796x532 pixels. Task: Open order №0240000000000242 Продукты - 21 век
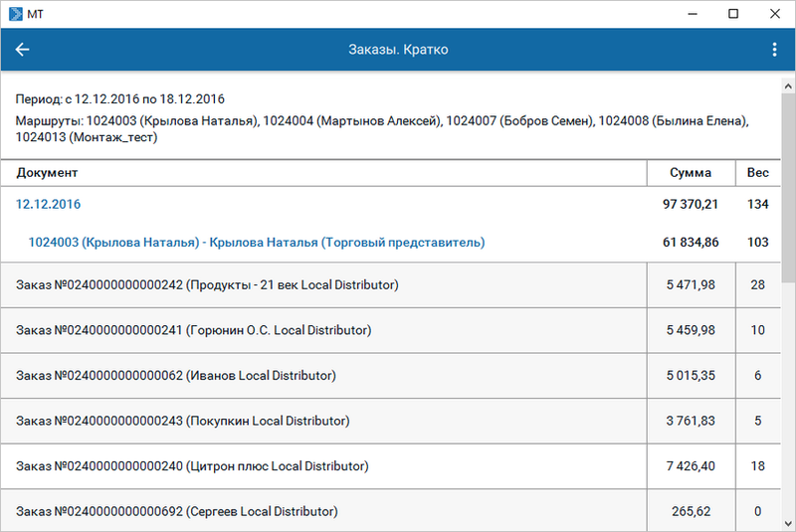point(207,285)
